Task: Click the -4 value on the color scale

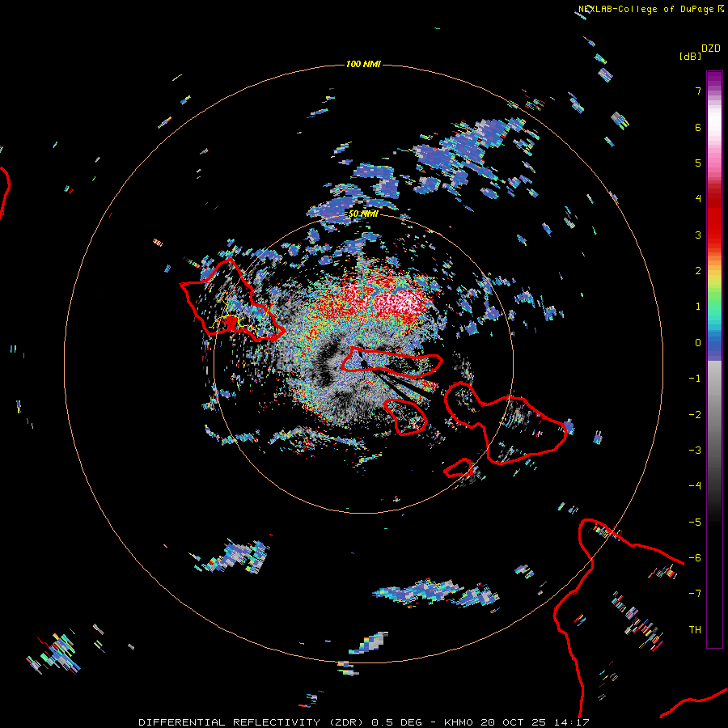Action: [x=695, y=486]
